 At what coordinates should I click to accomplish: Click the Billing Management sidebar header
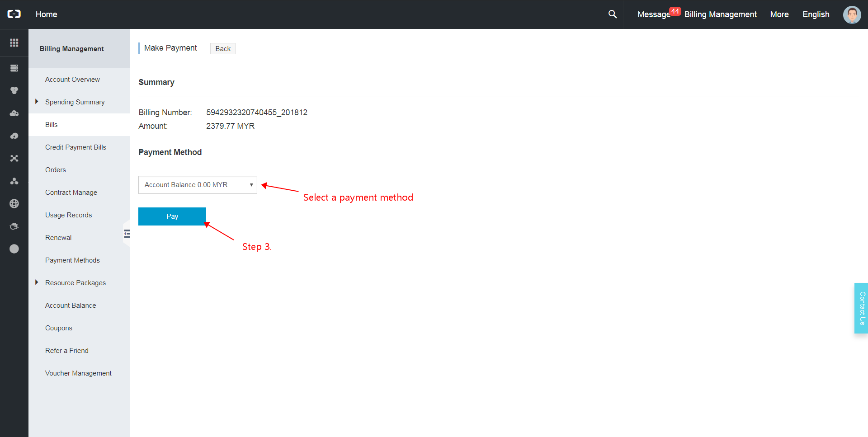pyautogui.click(x=71, y=49)
